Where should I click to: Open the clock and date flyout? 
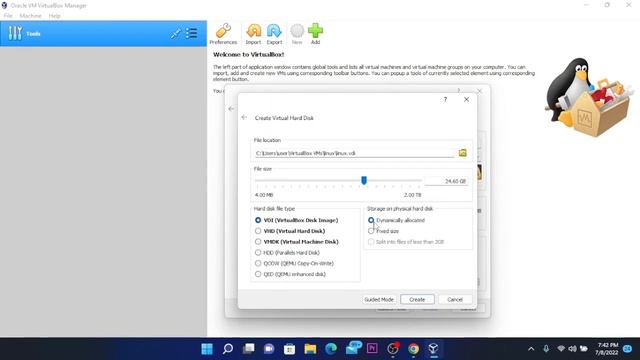(607, 349)
